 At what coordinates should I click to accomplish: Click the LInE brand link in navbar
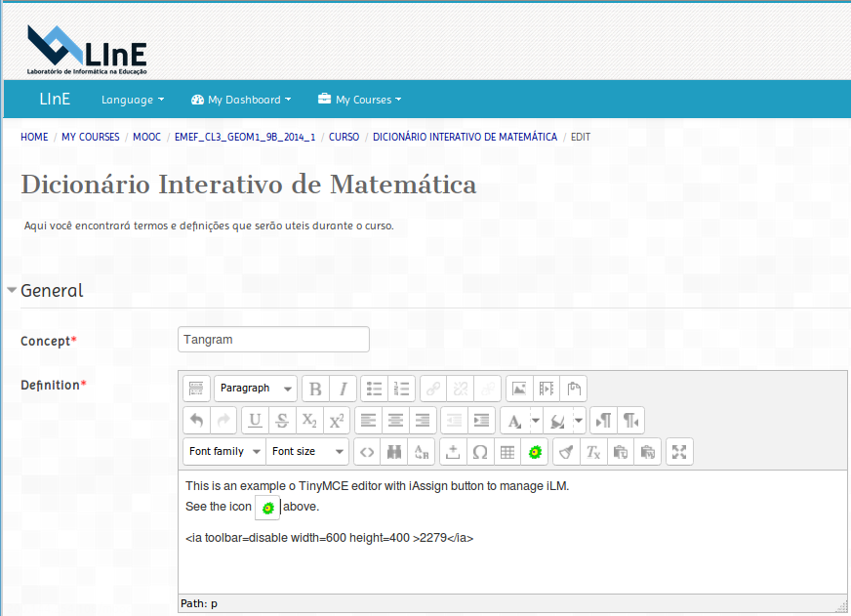[x=55, y=99]
